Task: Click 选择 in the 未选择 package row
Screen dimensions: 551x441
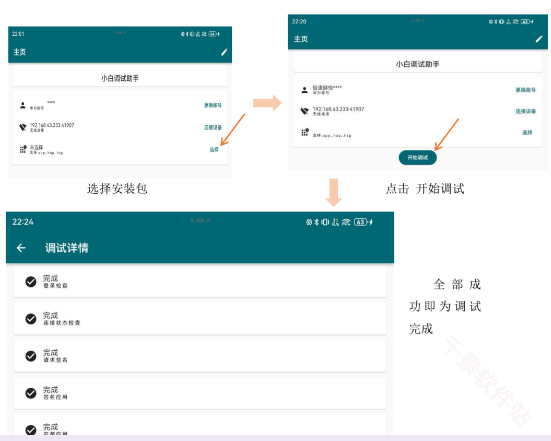Action: [x=214, y=149]
